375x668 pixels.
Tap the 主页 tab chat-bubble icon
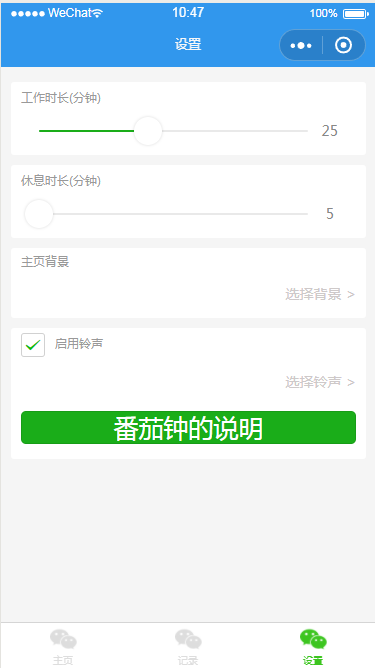(x=63, y=639)
